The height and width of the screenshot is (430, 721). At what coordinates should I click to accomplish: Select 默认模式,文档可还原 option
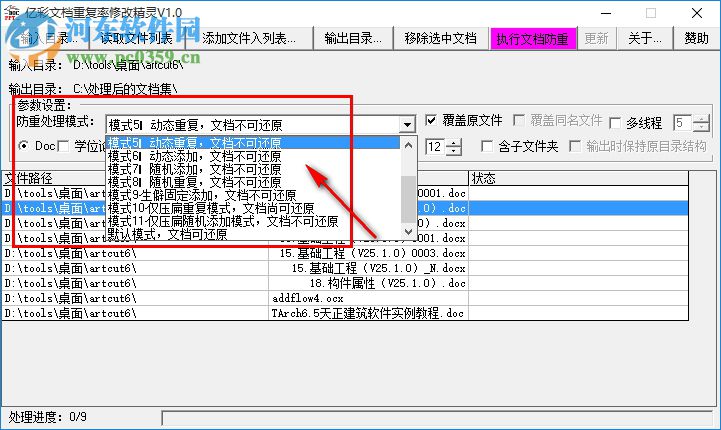[252, 234]
